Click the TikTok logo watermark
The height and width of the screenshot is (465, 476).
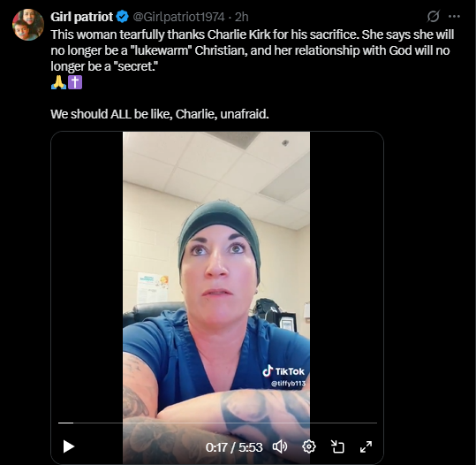click(283, 371)
